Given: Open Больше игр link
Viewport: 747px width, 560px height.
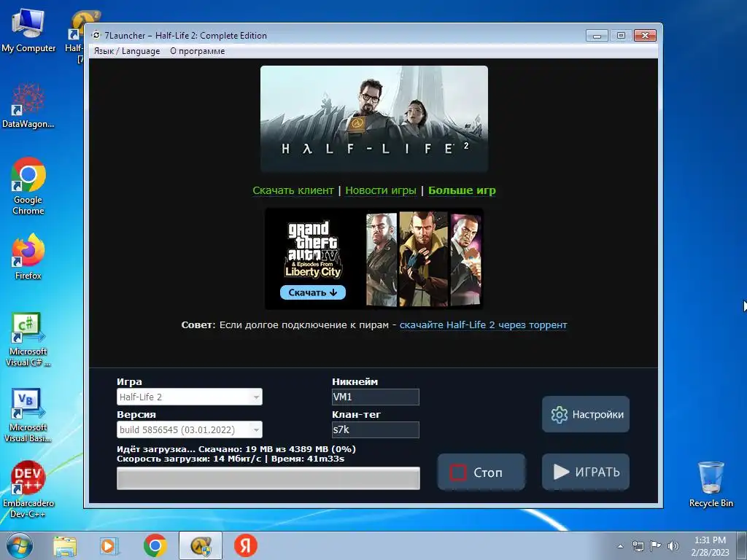Looking at the screenshot, I should point(462,190).
